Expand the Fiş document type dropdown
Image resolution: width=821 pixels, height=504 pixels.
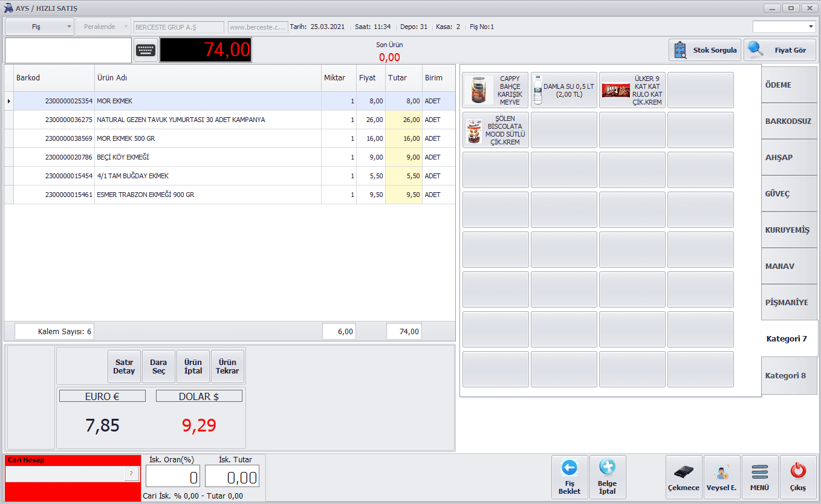(40, 27)
